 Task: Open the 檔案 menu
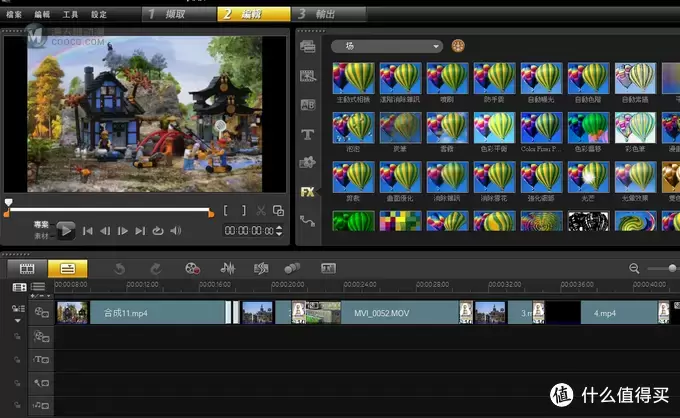[x=14, y=14]
